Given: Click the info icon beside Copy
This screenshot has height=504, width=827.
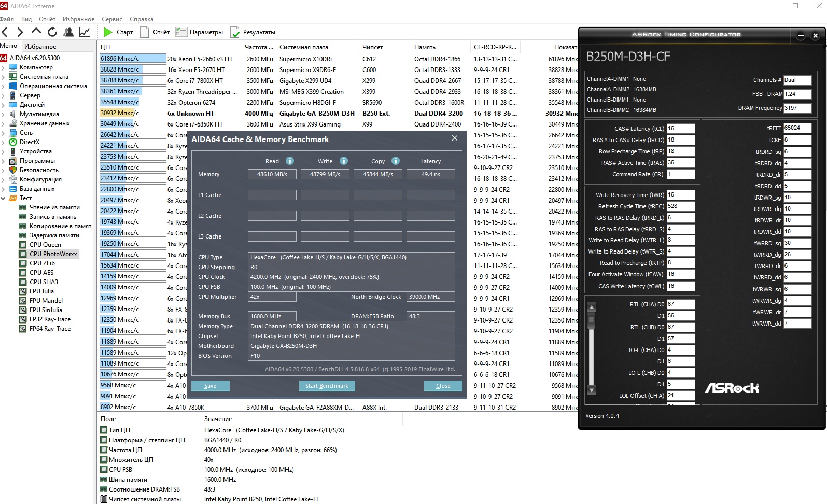Looking at the screenshot, I should [x=396, y=161].
